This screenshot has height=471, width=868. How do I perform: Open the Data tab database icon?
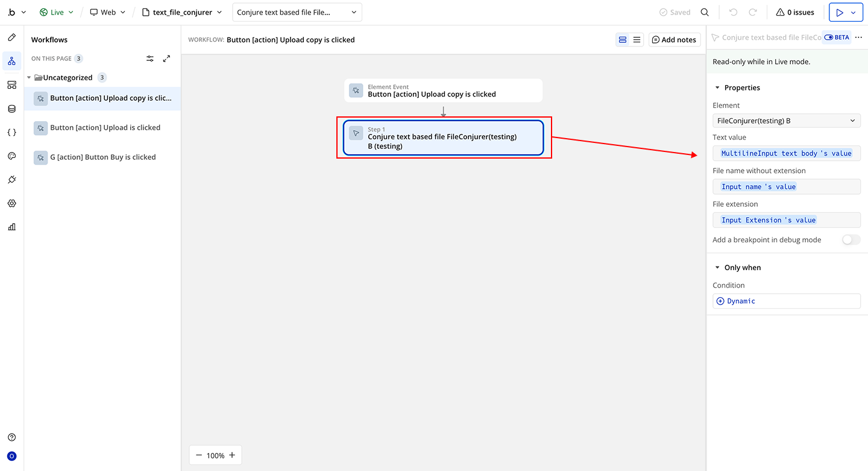coord(11,109)
